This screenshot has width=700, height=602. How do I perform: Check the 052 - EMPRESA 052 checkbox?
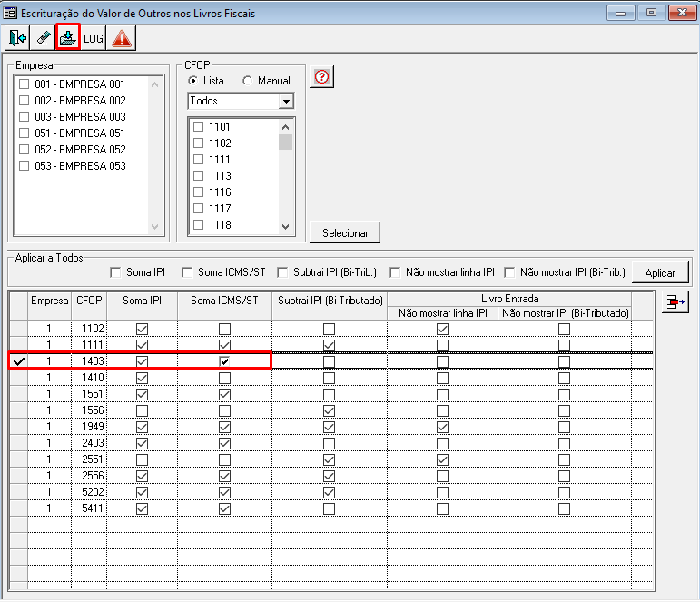coord(25,150)
